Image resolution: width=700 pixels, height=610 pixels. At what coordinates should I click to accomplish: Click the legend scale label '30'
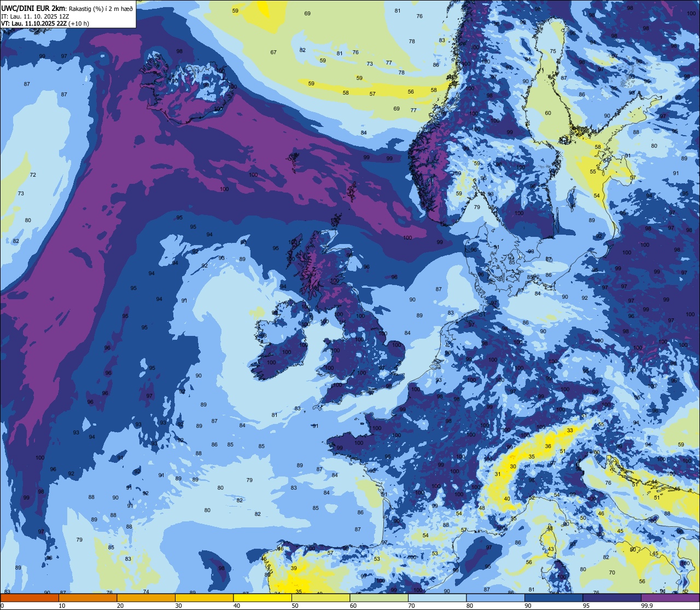[178, 606]
